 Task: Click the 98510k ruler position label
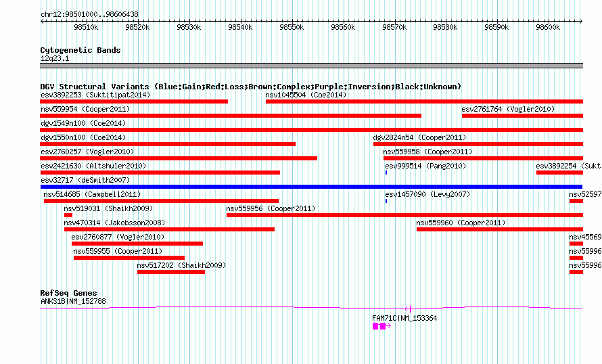coord(86,27)
